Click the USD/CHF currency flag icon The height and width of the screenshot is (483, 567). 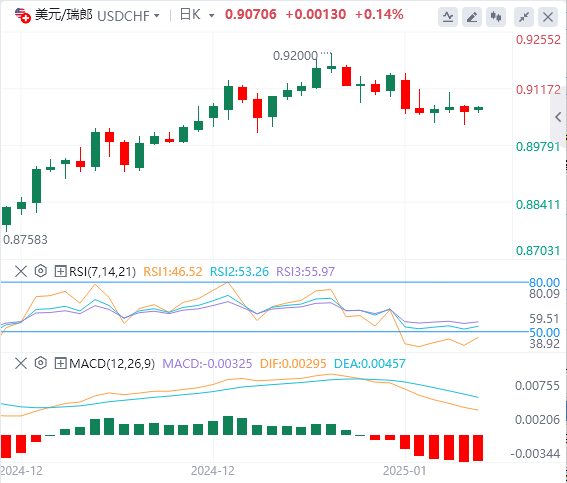22,16
